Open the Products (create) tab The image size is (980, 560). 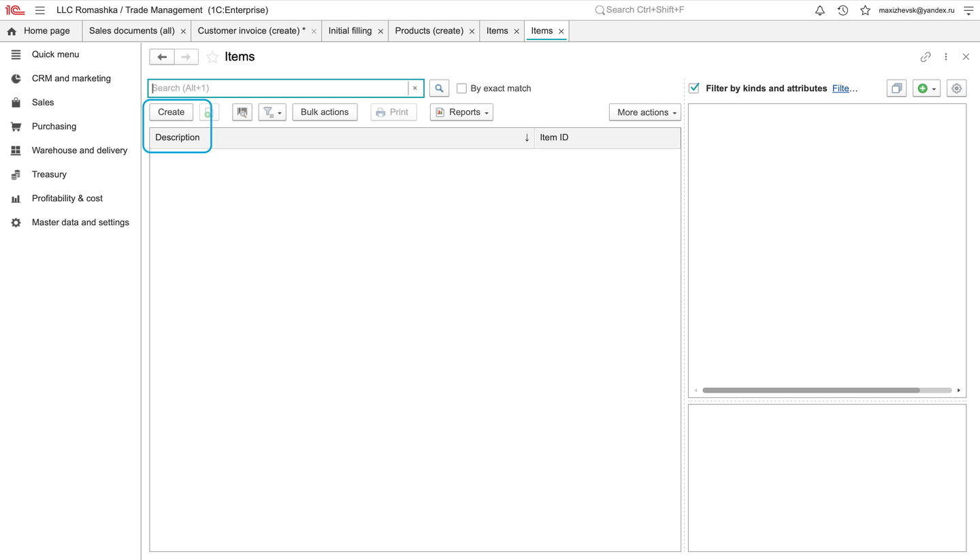point(429,31)
